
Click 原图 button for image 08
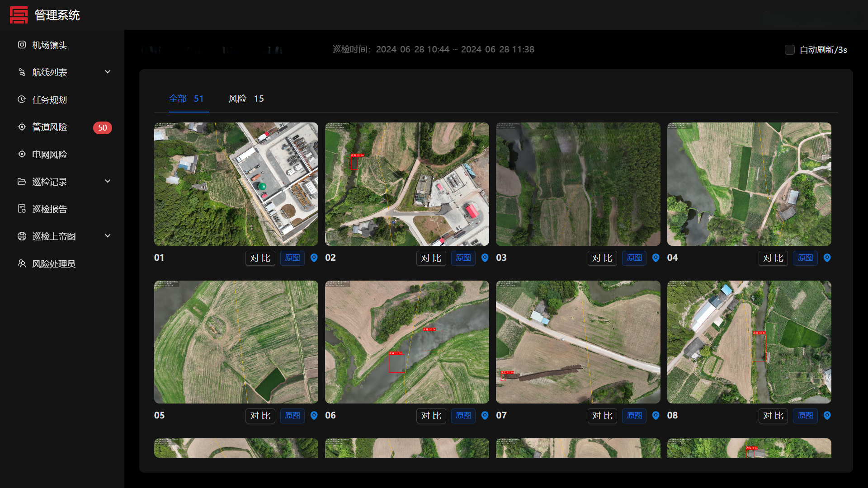[806, 416]
